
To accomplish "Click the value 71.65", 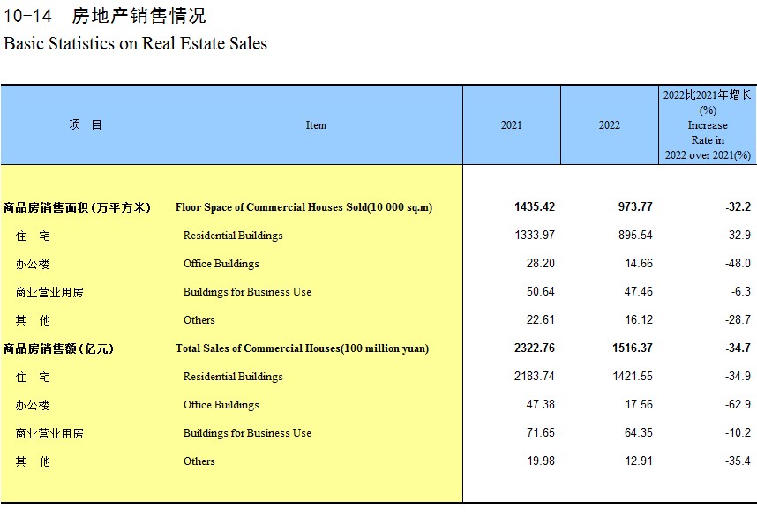I will [540, 432].
